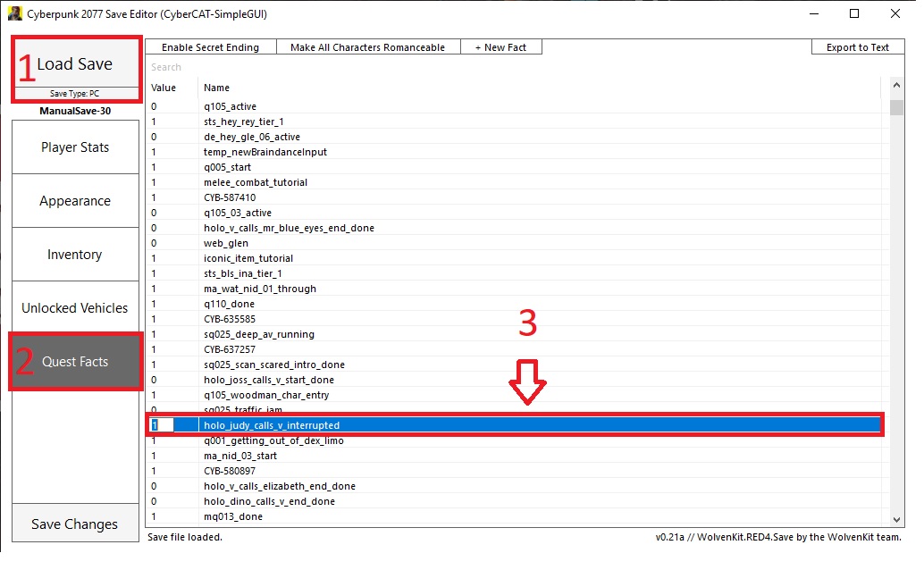The image size is (924, 570).
Task: Select the q105_03_active row
Action: [514, 213]
